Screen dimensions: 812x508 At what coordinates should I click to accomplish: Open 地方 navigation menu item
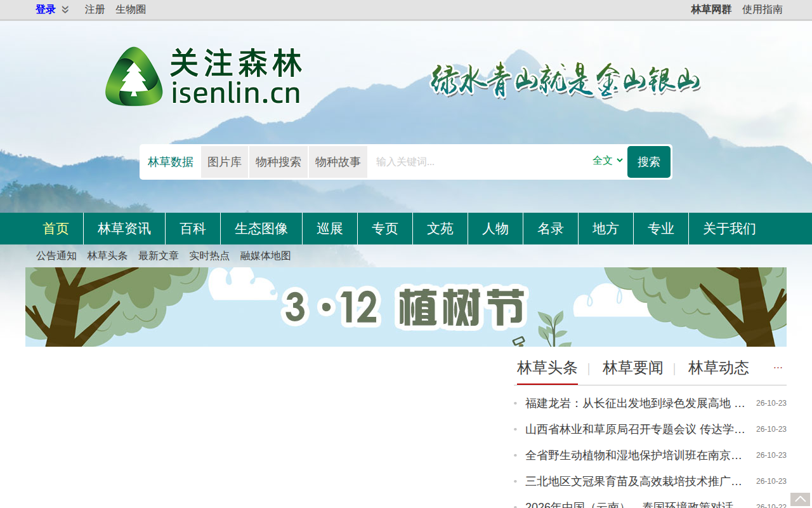[x=606, y=229]
